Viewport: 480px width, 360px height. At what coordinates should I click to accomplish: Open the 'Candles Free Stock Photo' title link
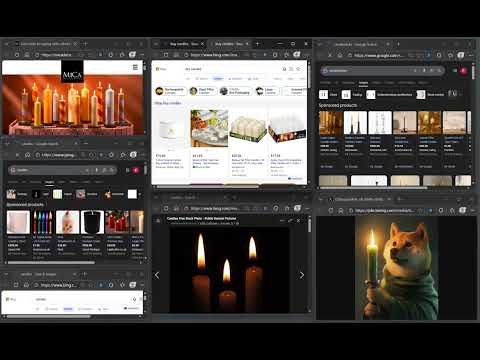click(202, 219)
